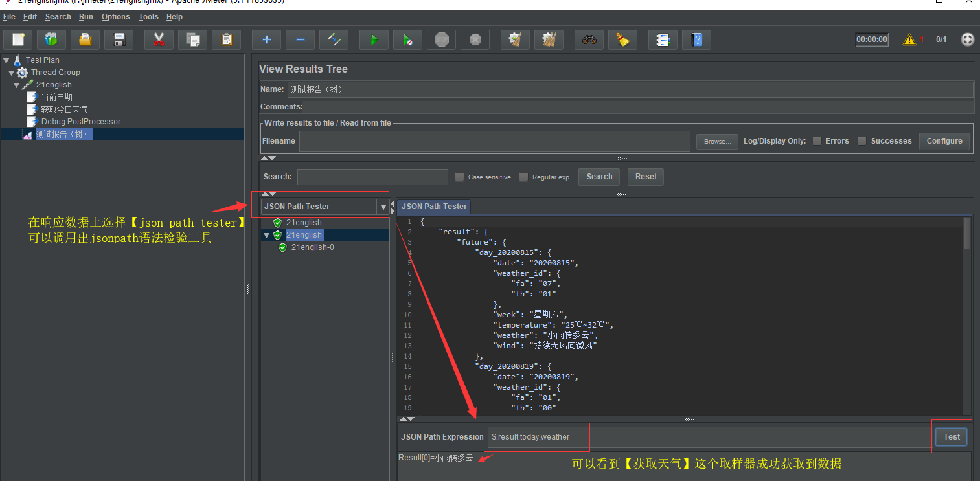Collapse the Thread Group tree node

[12, 73]
